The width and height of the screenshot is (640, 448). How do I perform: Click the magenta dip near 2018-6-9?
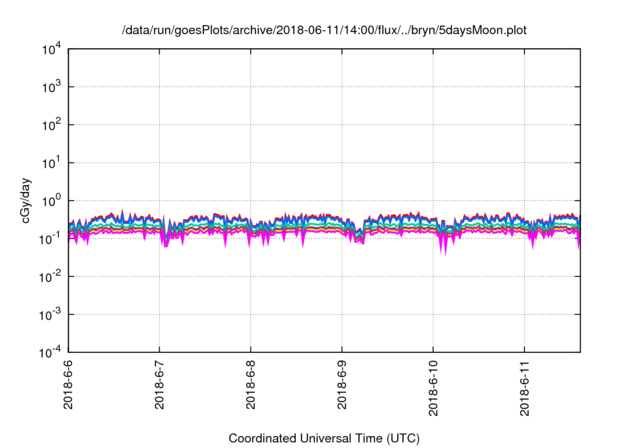(x=359, y=243)
